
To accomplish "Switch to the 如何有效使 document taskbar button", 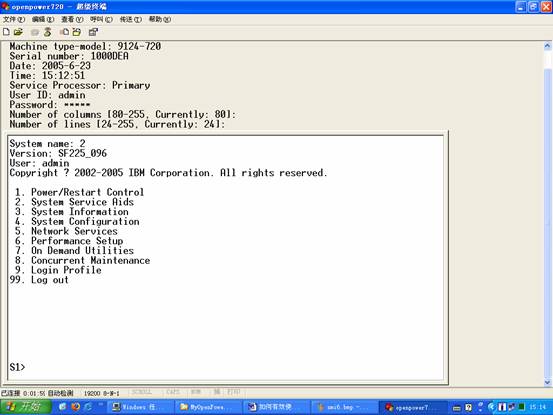I will pos(276,407).
